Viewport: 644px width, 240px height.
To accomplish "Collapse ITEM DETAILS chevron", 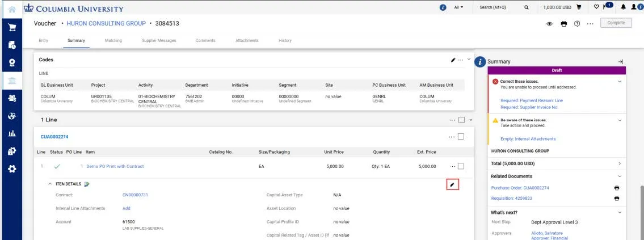I will pyautogui.click(x=50, y=184).
